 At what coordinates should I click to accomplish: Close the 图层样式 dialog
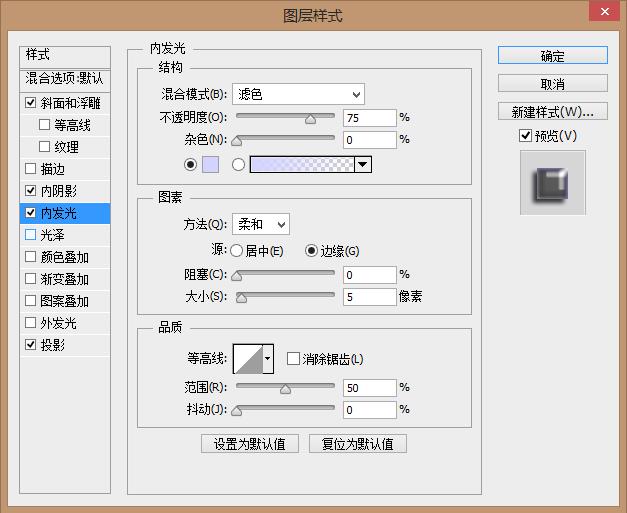[x=605, y=11]
